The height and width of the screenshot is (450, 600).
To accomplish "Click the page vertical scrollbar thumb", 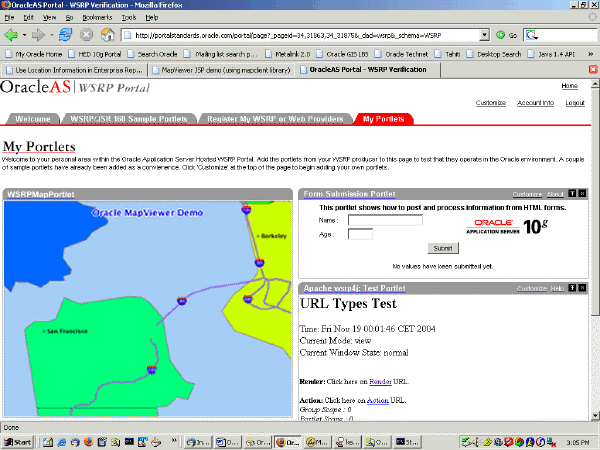I will point(595,202).
